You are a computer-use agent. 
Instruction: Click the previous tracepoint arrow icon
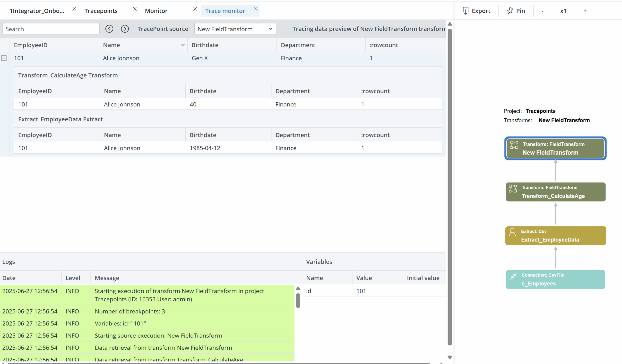pyautogui.click(x=109, y=29)
